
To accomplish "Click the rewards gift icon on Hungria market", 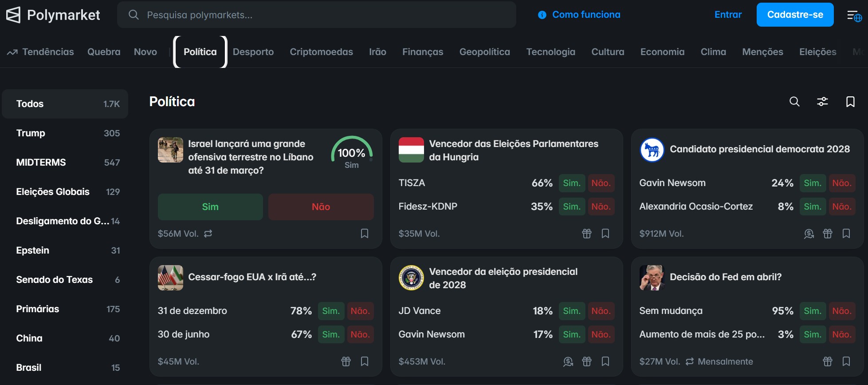I will coord(586,234).
